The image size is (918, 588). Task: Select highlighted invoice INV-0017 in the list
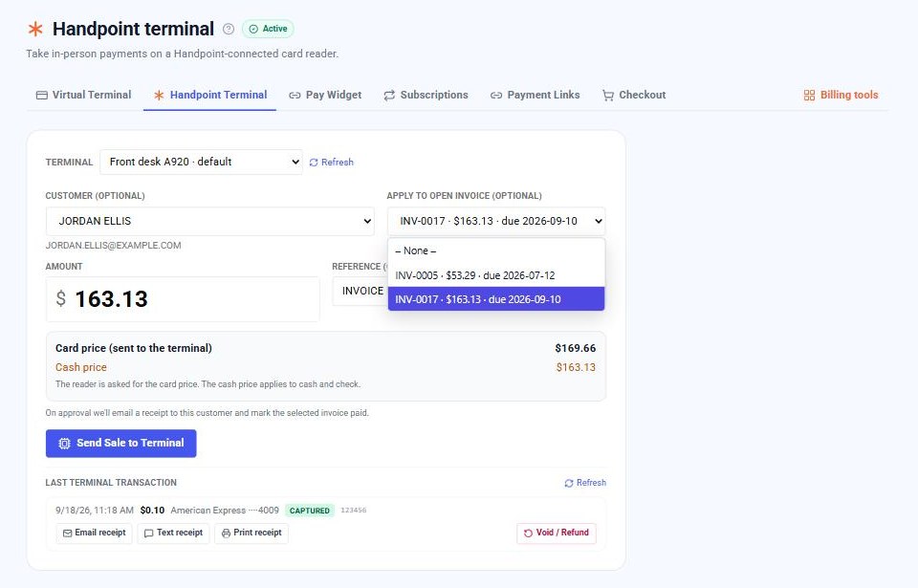[496, 299]
